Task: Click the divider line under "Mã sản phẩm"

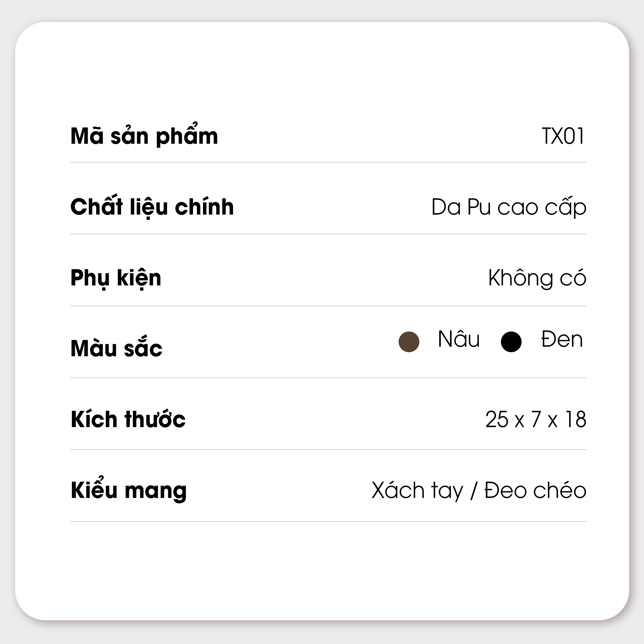Action: (x=328, y=162)
